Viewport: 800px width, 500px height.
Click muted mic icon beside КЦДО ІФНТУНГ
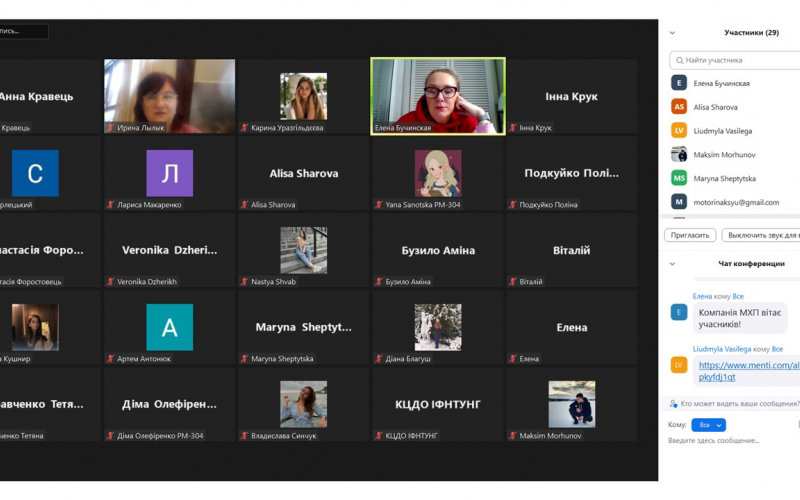[379, 436]
